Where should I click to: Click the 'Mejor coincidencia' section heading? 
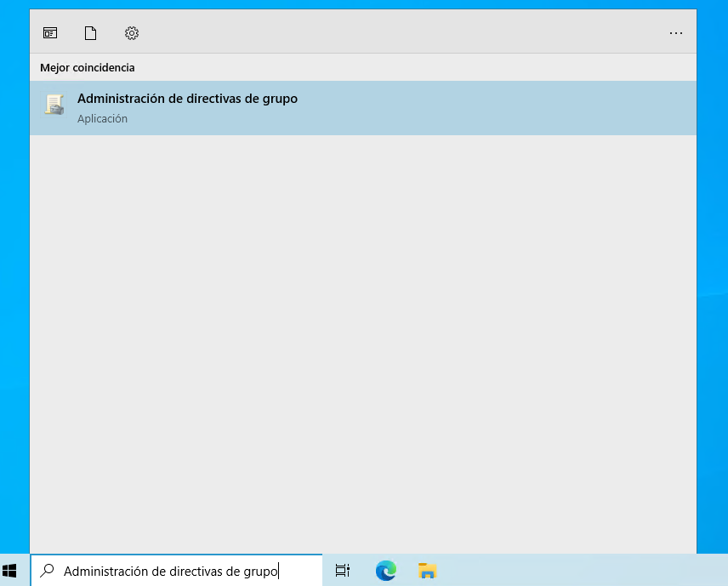click(x=87, y=67)
